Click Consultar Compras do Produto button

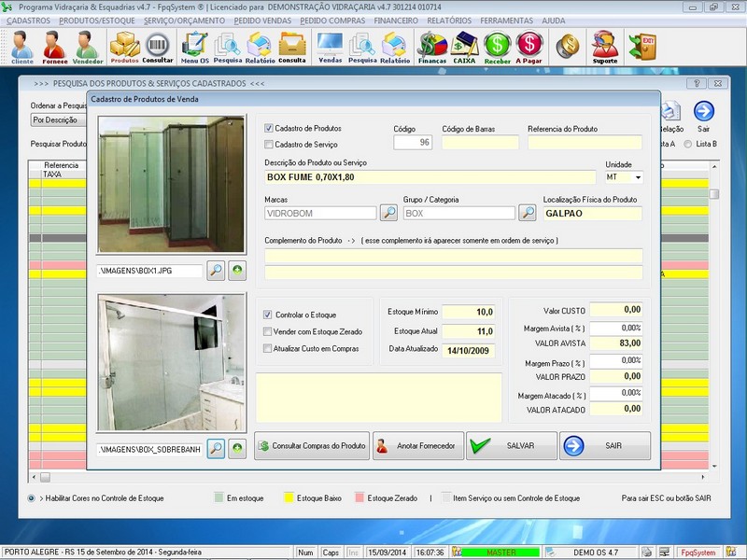point(312,446)
